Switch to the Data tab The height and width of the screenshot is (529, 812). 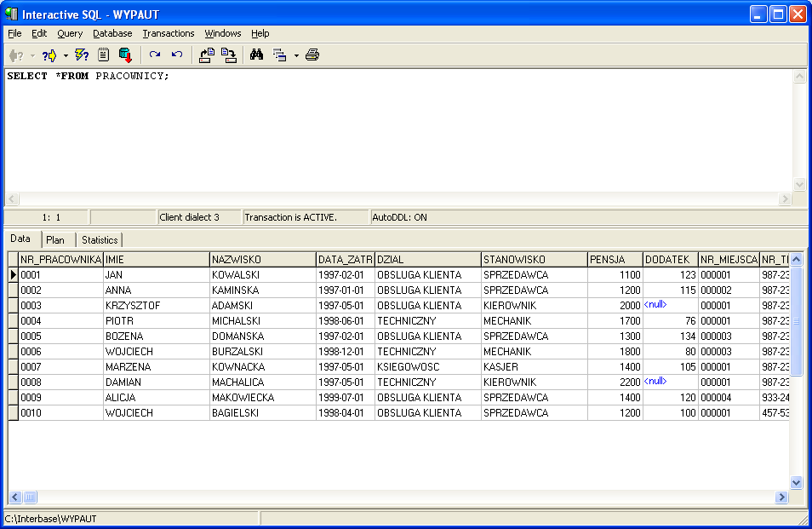20,239
